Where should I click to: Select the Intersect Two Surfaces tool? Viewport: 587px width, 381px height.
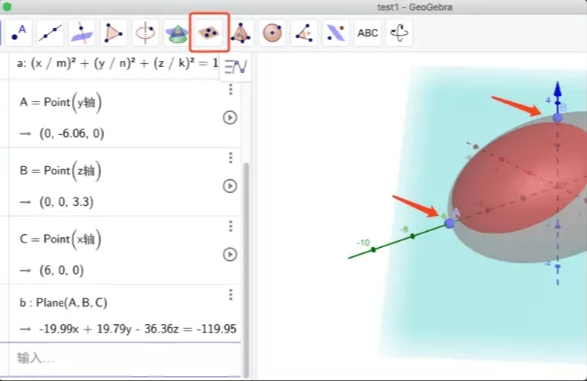click(x=177, y=33)
